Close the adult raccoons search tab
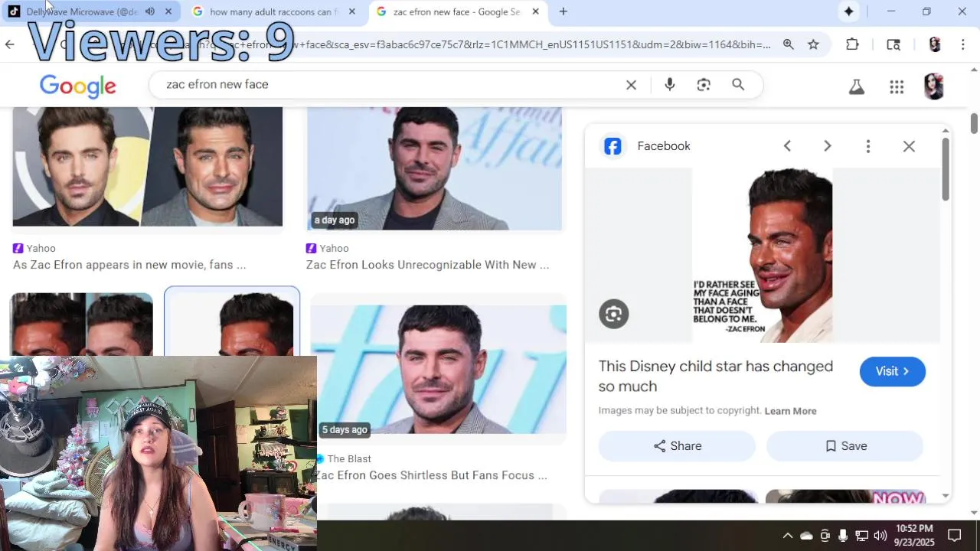Screen dimensions: 980x551 [x=351, y=11]
